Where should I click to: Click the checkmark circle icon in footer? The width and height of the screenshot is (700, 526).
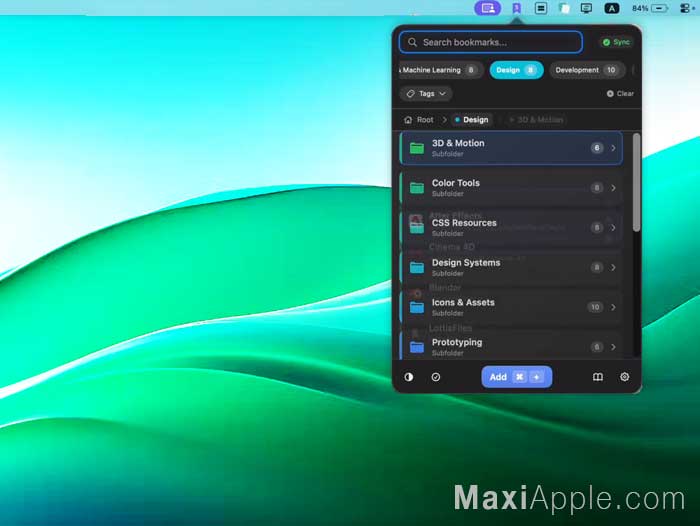coord(436,377)
